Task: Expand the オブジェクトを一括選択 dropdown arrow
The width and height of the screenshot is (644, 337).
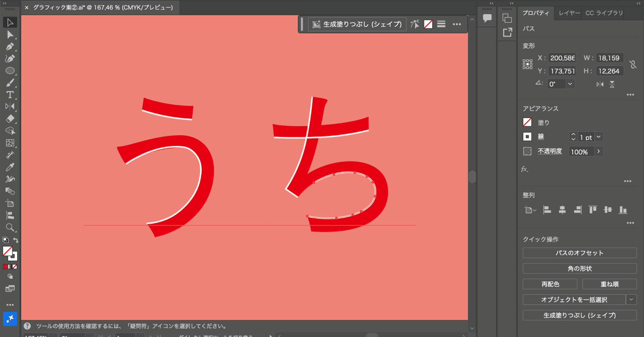Action: click(631, 299)
